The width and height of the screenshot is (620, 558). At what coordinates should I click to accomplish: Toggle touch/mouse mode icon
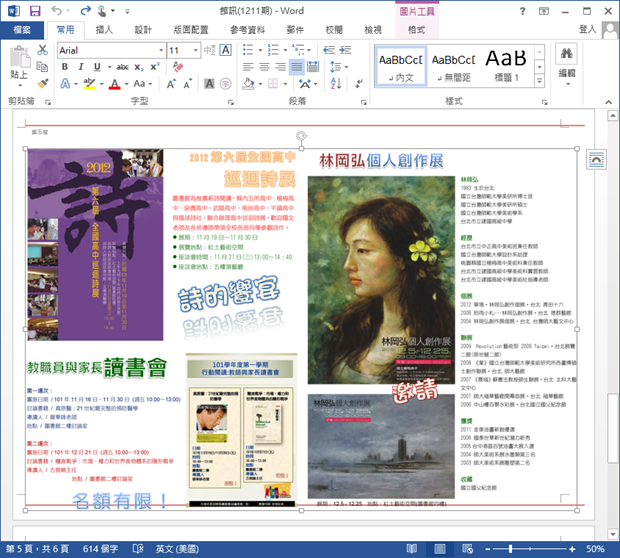tap(102, 11)
